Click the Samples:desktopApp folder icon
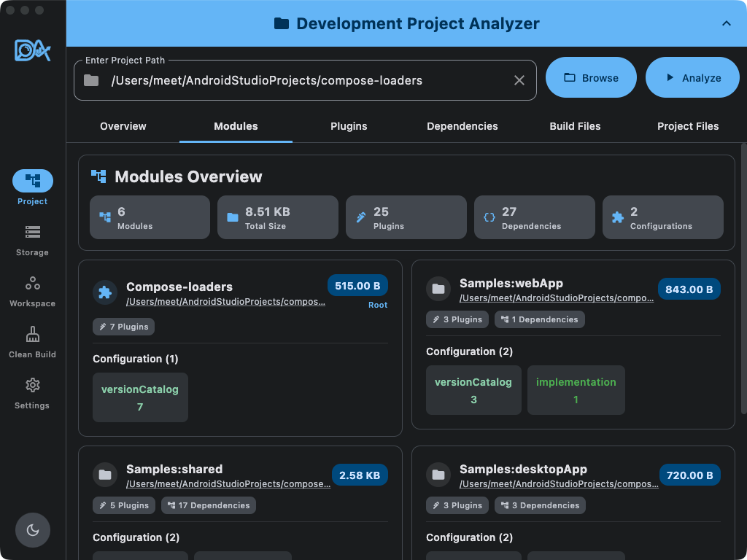747x560 pixels. pyautogui.click(x=438, y=475)
